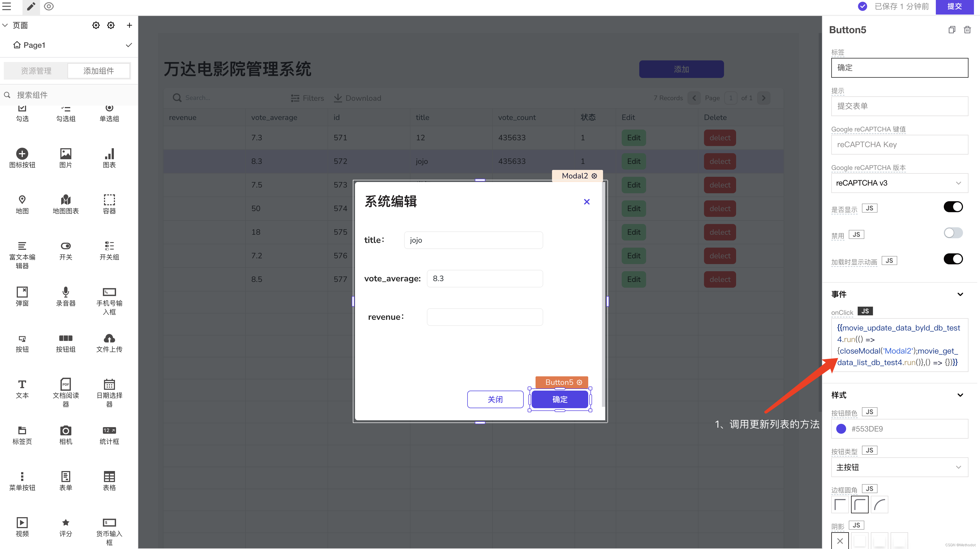980x549 pixels.
Task: Add the Map widget icon
Action: pos(22,200)
